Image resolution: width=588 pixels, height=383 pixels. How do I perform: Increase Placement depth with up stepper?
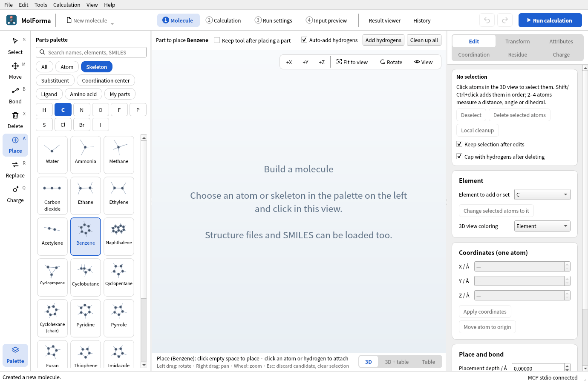coord(567,366)
